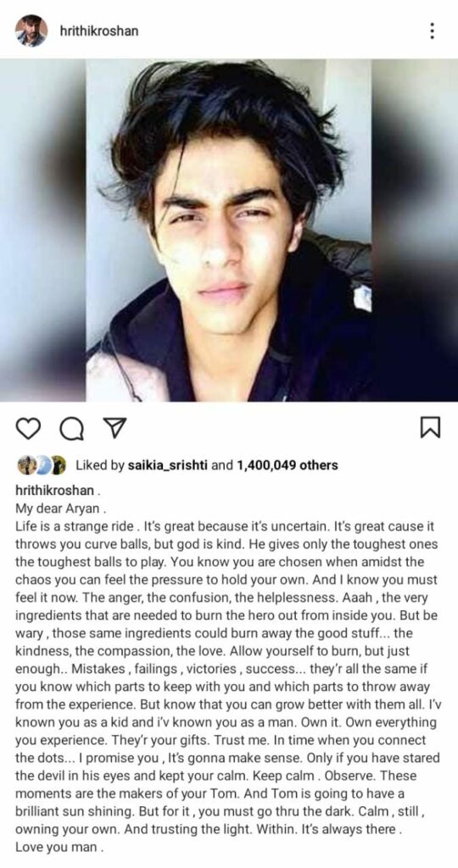Tap the blurred left photo margin
The height and width of the screenshot is (868, 458).
[42, 231]
